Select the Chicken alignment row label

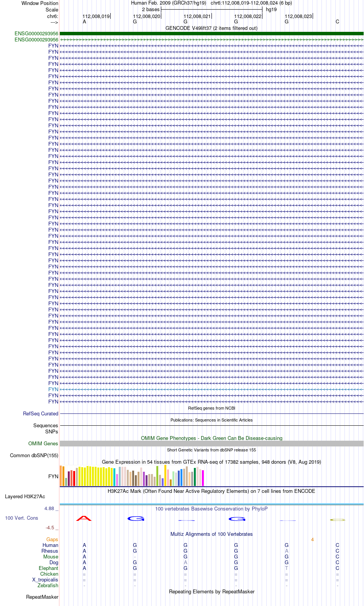pyautogui.click(x=49, y=574)
